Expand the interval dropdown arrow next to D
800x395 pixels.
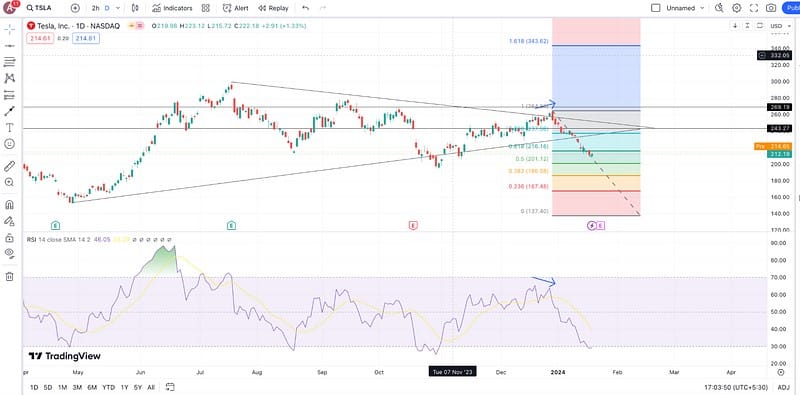118,8
